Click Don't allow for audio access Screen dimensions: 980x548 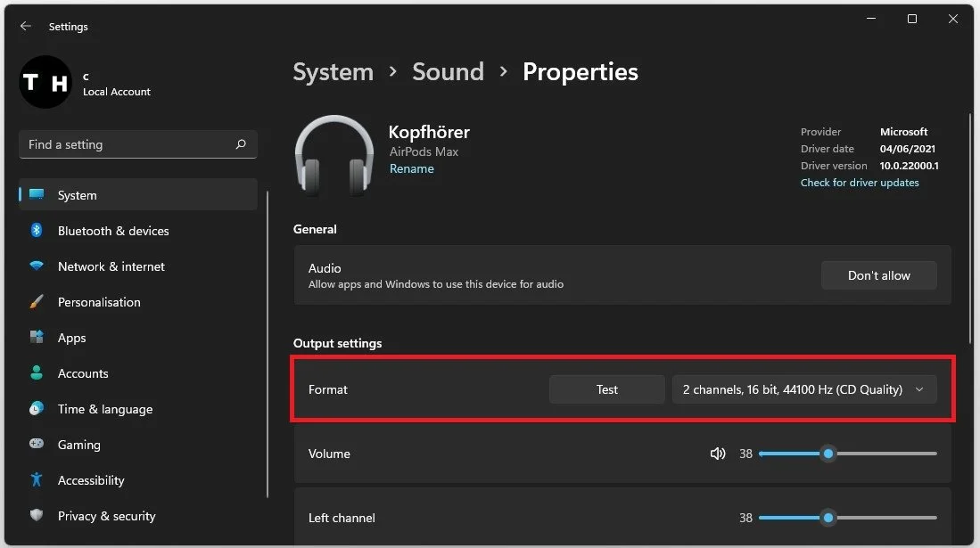(878, 274)
